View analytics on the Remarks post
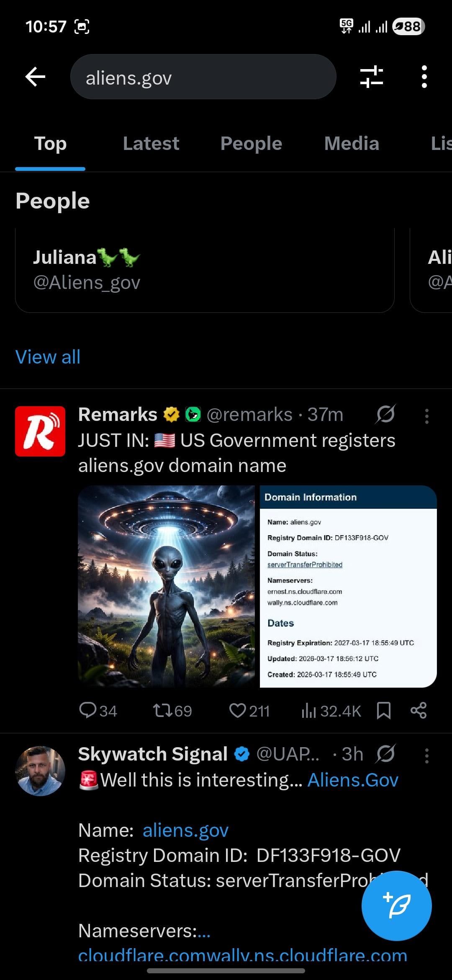This screenshot has width=452, height=980. (x=331, y=711)
